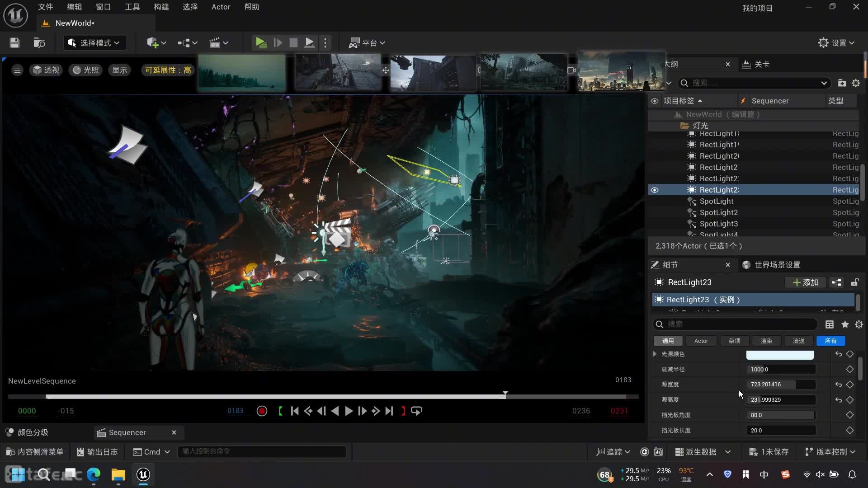Toggle the loop playback icon
868x488 pixels.
[x=416, y=411]
